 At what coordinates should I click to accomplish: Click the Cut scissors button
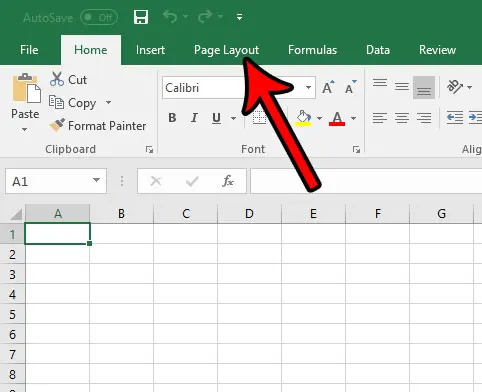69,80
